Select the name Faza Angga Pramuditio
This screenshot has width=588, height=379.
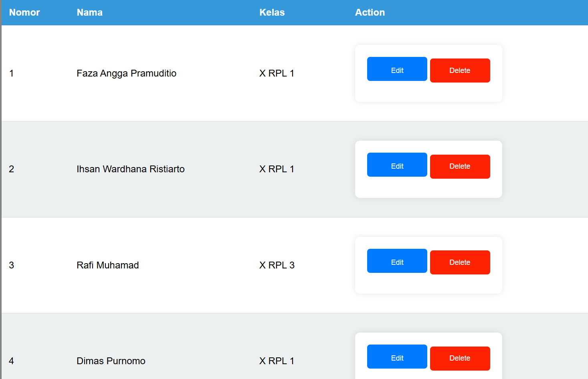126,73
